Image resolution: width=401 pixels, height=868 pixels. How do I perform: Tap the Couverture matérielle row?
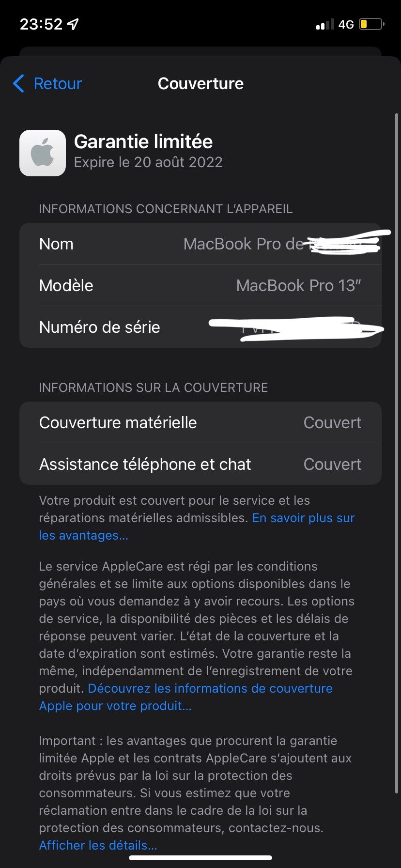[200, 422]
